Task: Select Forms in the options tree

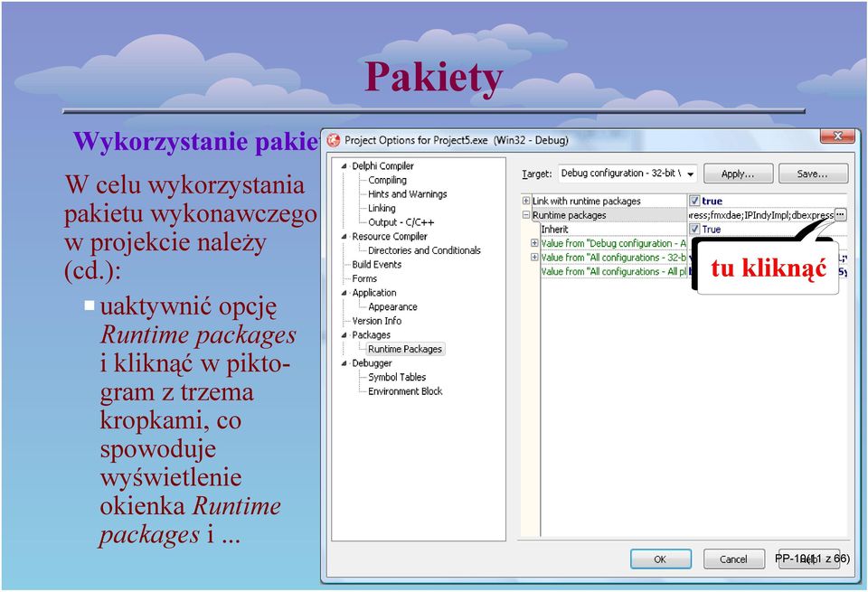Action: [364, 278]
